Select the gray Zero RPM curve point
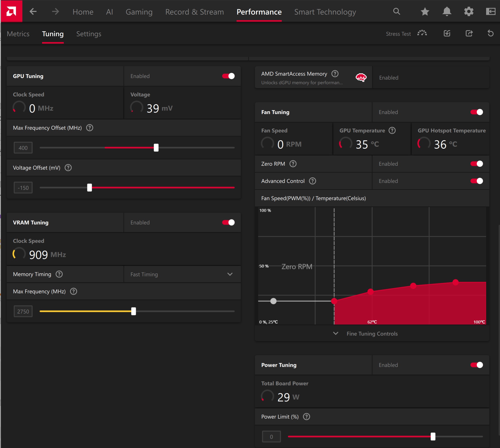This screenshot has width=500, height=448. coord(274,301)
